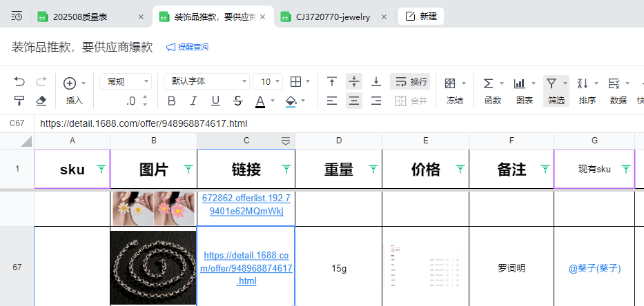This screenshot has width=644, height=306.
Task: Click the 新建 button
Action: coord(421,17)
